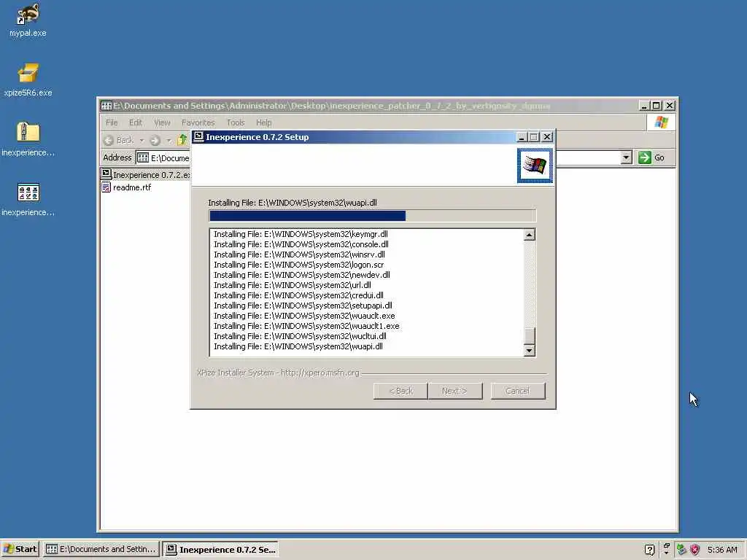
Task: Click the green network tray icon
Action: pos(681,550)
